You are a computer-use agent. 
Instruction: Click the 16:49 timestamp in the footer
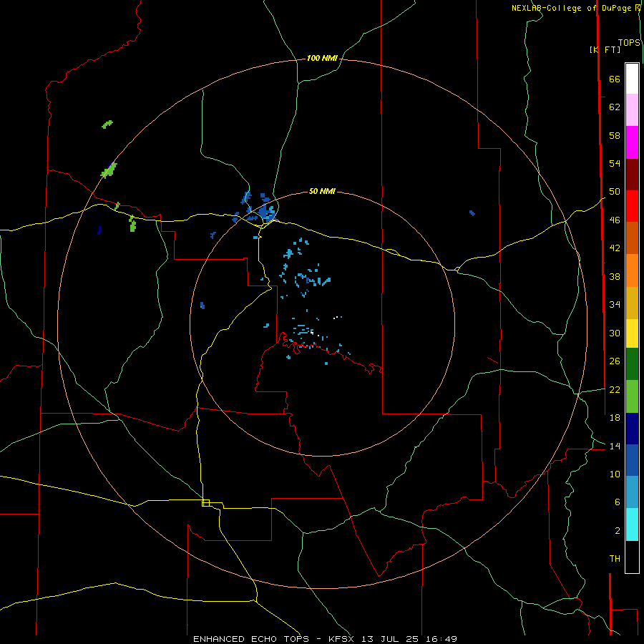(441, 639)
